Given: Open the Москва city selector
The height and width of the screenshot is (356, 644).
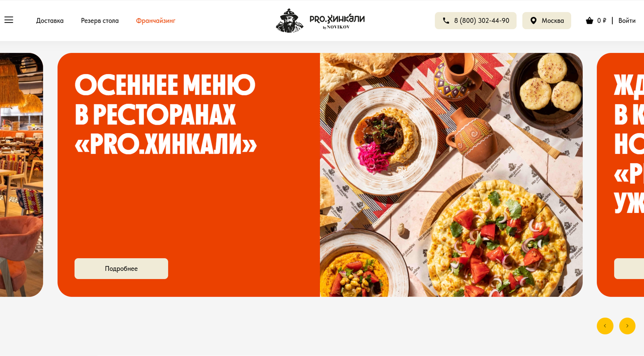Looking at the screenshot, I should 547,21.
